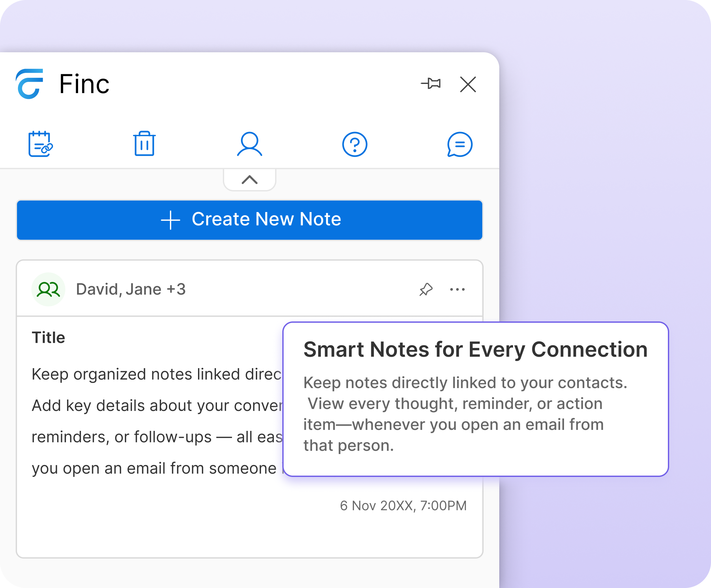This screenshot has height=588, width=711.
Task: Open the feedback chat icon
Action: point(460,144)
